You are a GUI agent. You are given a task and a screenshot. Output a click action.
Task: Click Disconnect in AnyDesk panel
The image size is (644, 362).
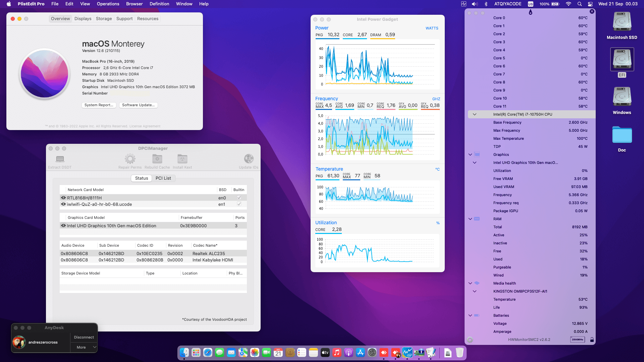point(84,338)
